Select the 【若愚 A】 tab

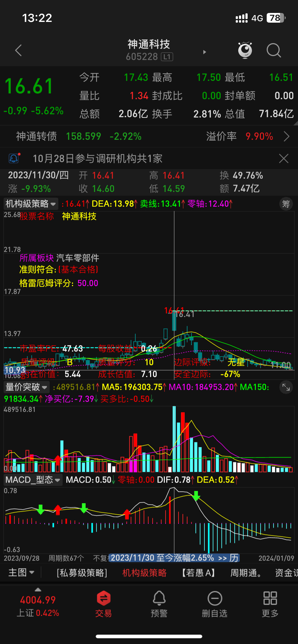[198, 573]
